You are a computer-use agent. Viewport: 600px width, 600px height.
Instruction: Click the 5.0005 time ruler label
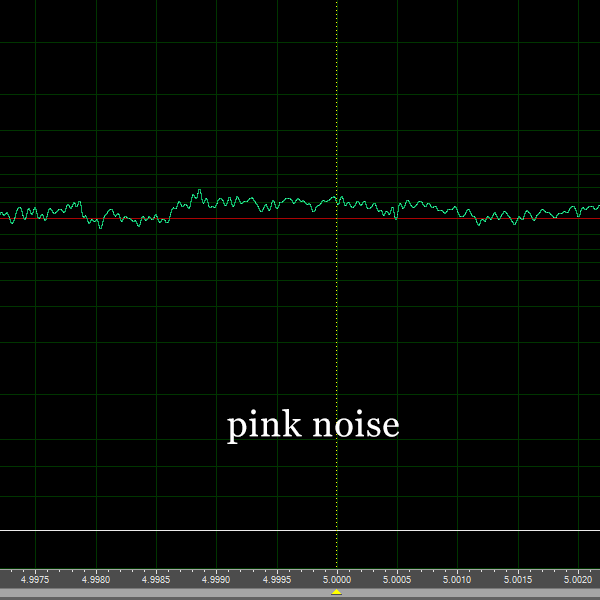[397, 579]
